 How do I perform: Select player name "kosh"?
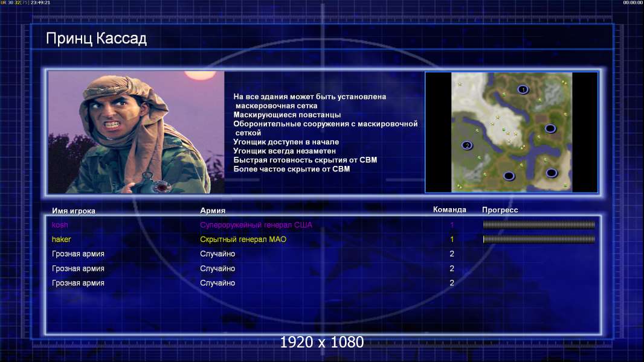pyautogui.click(x=60, y=224)
